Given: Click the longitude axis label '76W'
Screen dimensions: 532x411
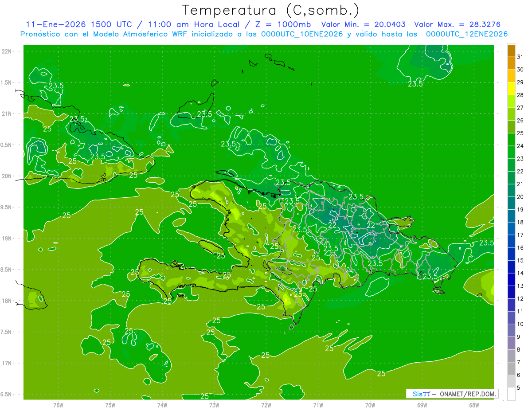Looking at the screenshot, I should (58, 405).
